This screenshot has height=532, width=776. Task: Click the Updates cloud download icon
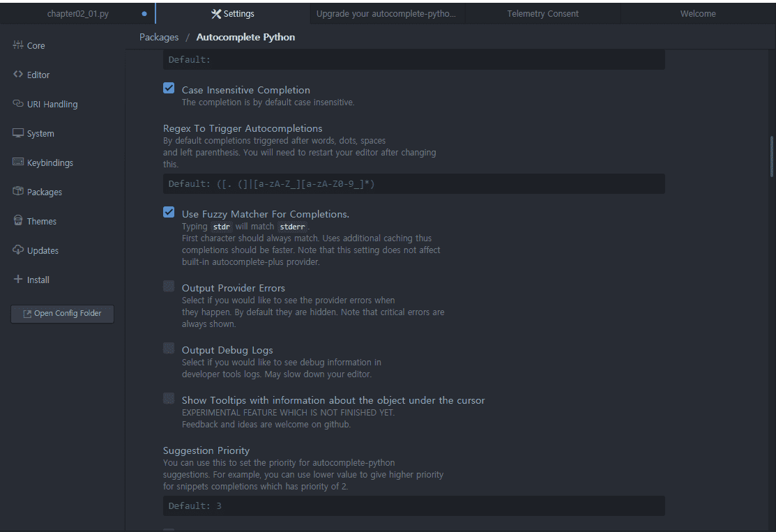pos(18,250)
